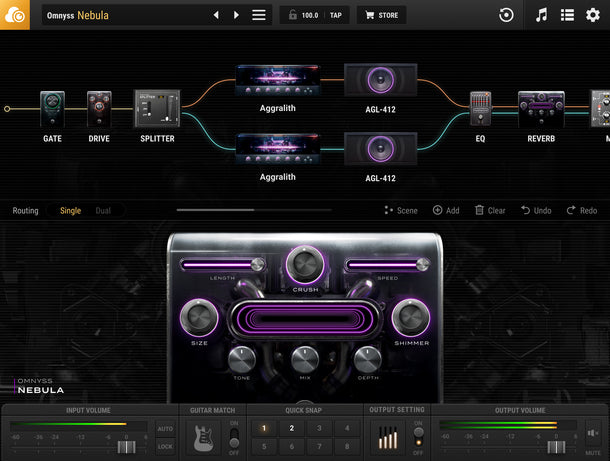Viewport: 610px width, 461px height.
Task: Switch routing to Single
Action: pos(70,210)
